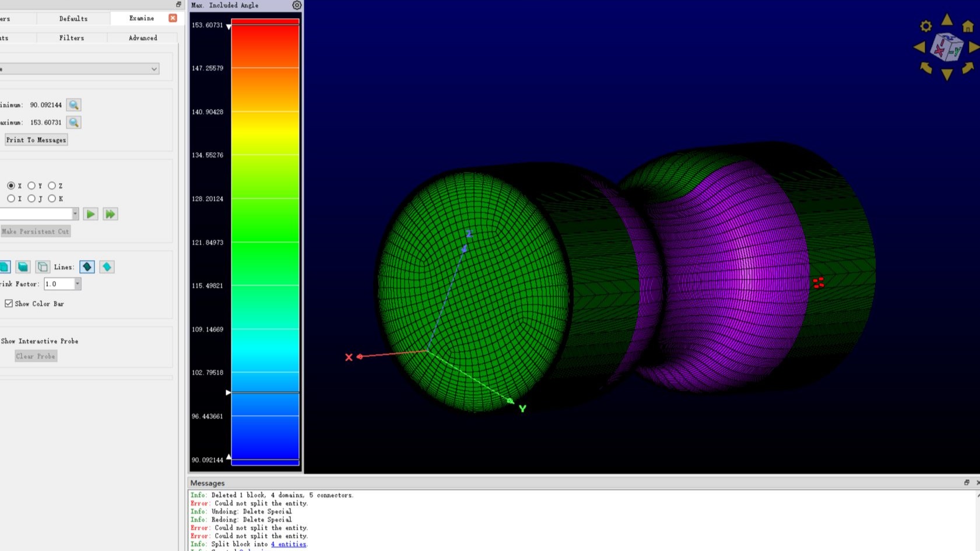Image resolution: width=980 pixels, height=551 pixels.
Task: Open the cut position dropdown arrow
Action: pos(75,214)
